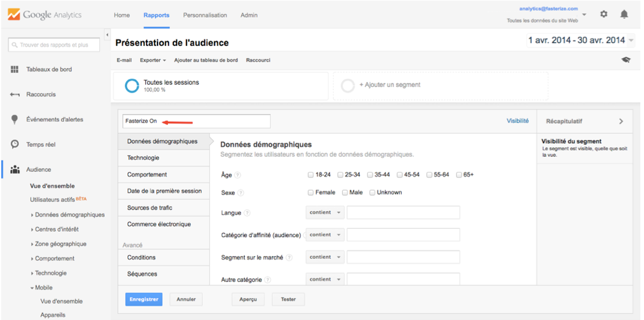
Task: Click the settings gear icon
Action: (x=603, y=15)
